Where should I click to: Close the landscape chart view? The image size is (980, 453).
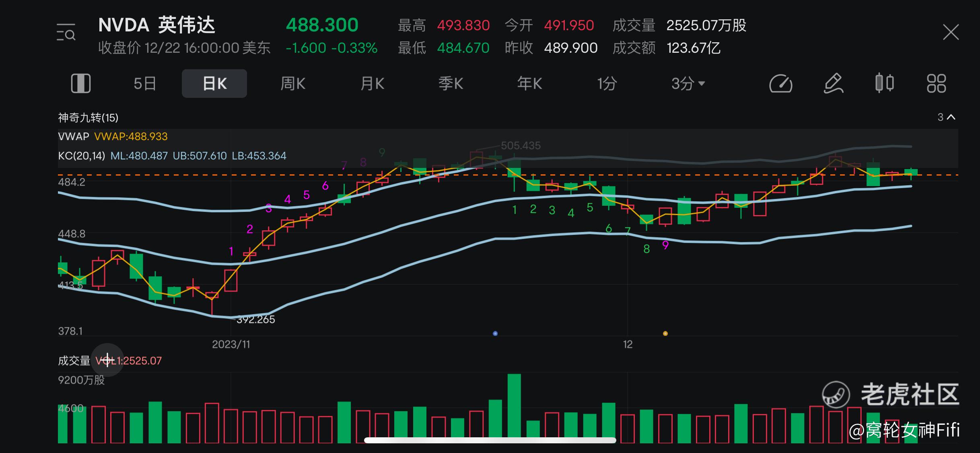point(951,32)
